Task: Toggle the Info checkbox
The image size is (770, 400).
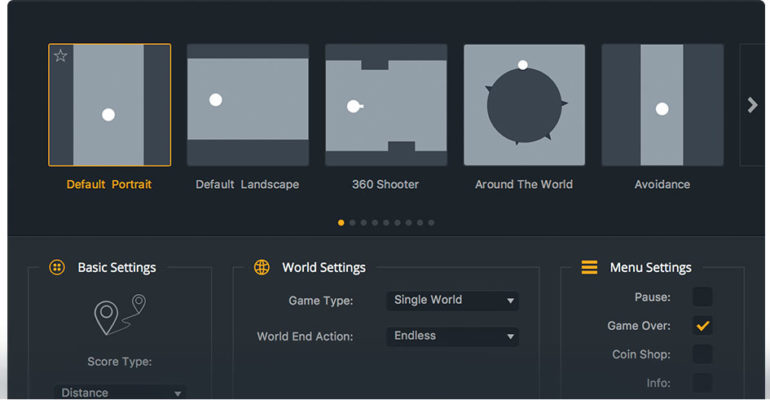Action: 702,382
